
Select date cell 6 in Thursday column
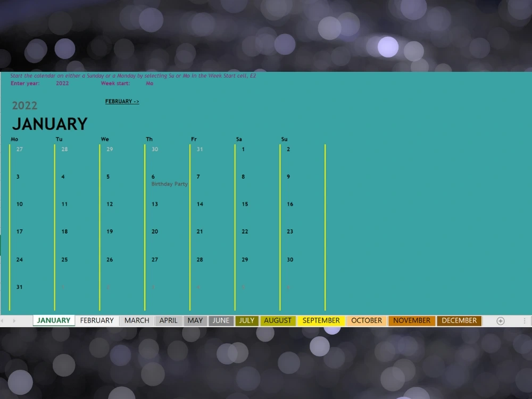tap(153, 177)
